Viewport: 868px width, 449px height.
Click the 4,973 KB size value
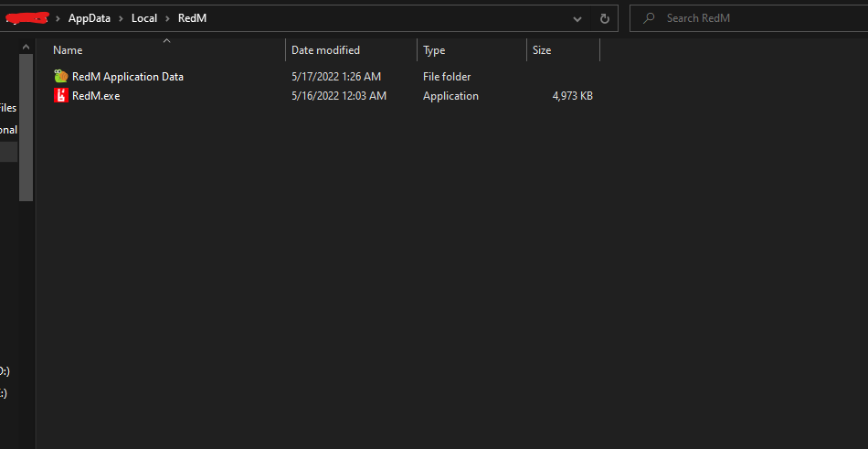tap(572, 96)
